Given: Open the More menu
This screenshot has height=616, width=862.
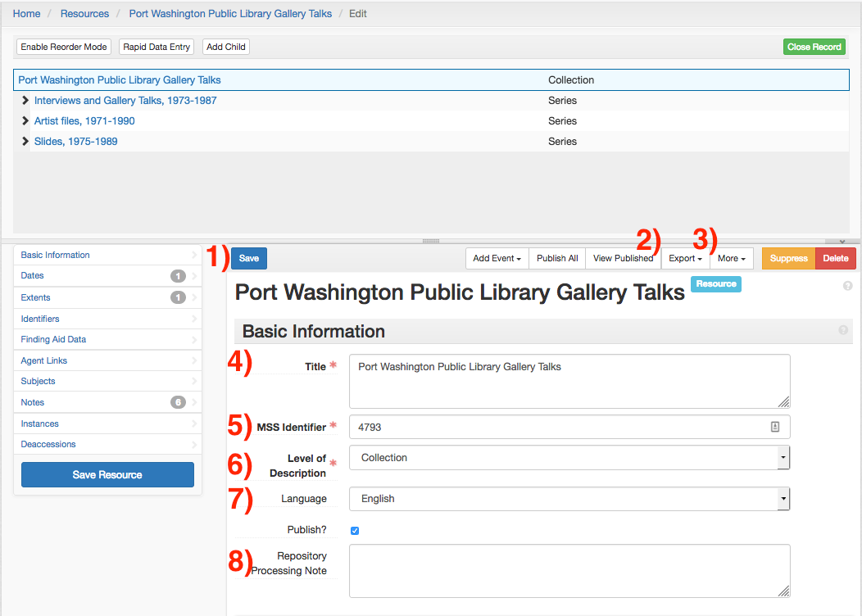Looking at the screenshot, I should click(731, 259).
